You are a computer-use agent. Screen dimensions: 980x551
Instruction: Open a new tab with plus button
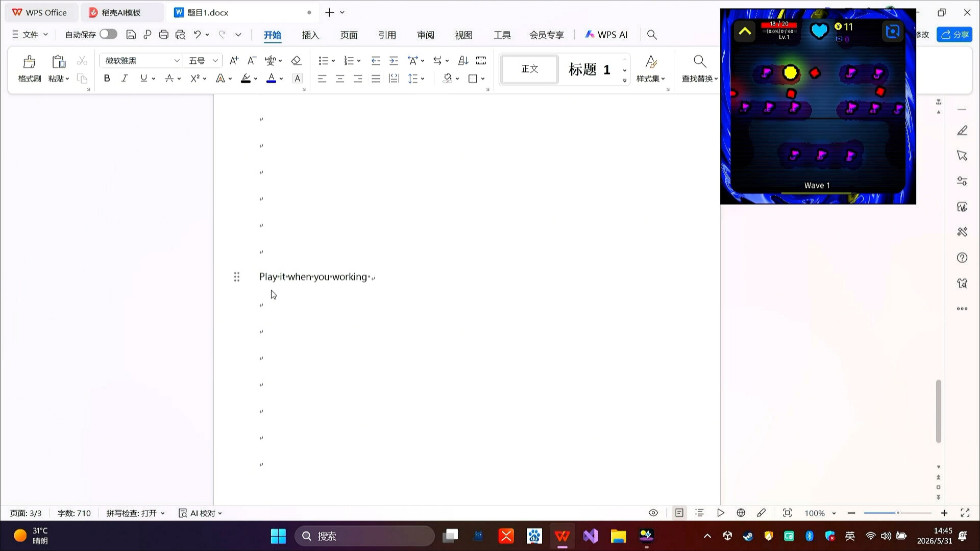pyautogui.click(x=330, y=12)
